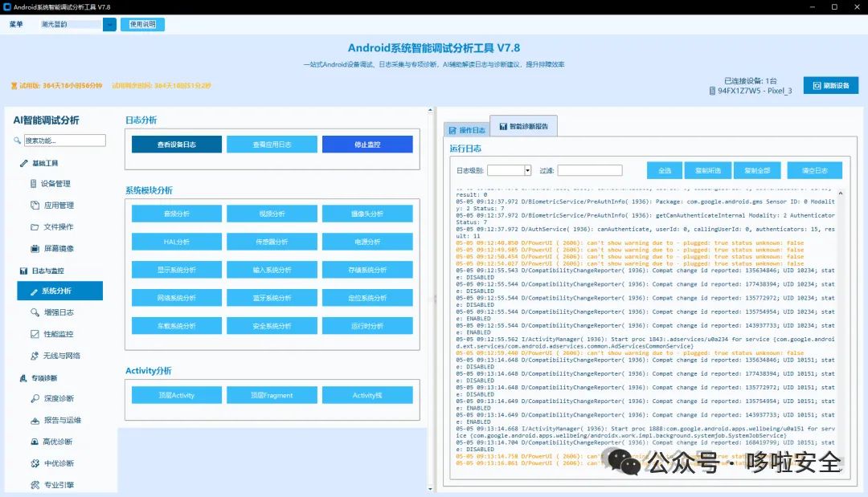The height and width of the screenshot is (497, 868).
Task: Show the Activity栈 button
Action: coord(367,395)
